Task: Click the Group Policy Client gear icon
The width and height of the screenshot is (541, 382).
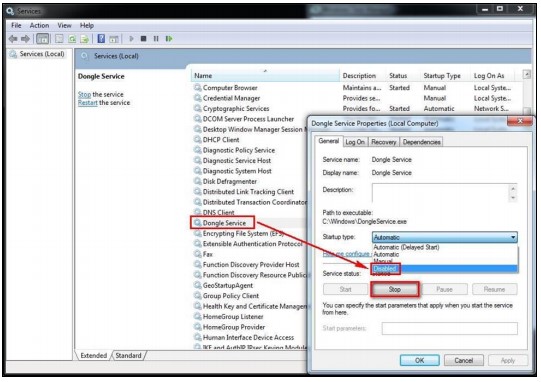Action: pos(198,296)
